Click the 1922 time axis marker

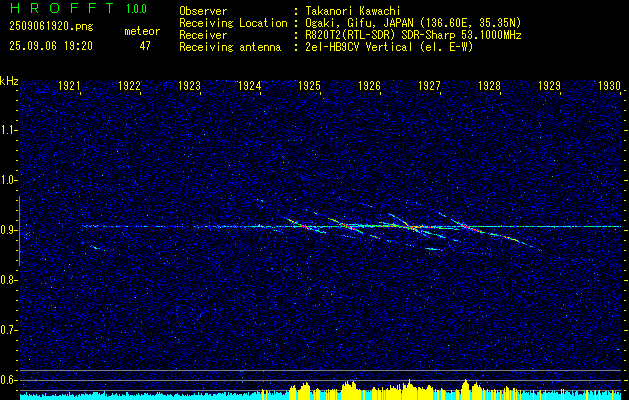tap(130, 85)
